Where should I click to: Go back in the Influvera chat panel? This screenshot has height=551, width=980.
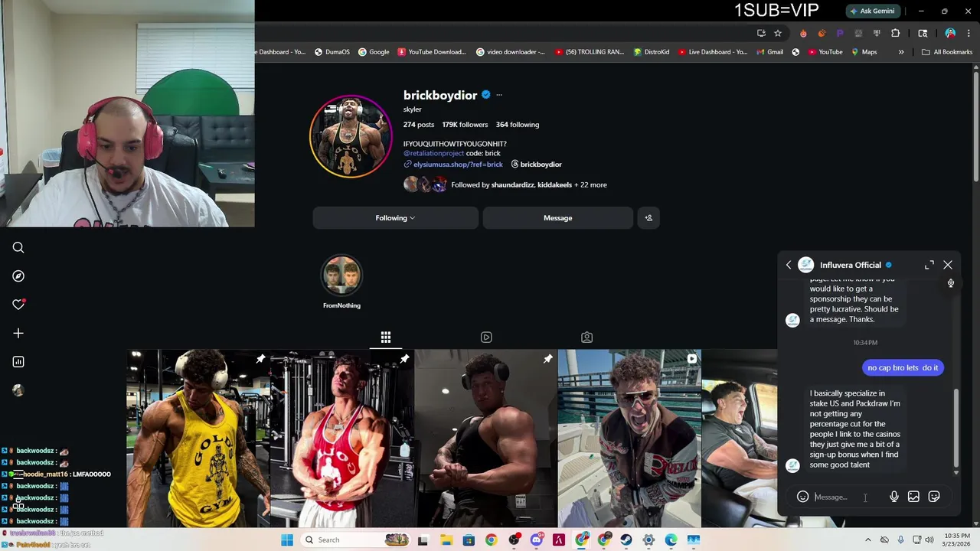click(789, 265)
